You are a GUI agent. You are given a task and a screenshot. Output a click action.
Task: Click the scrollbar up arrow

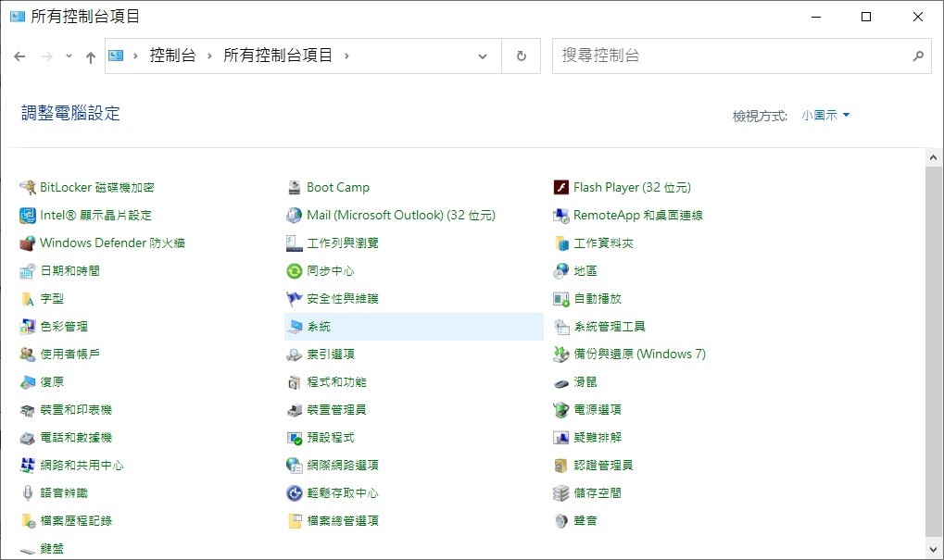point(933,157)
